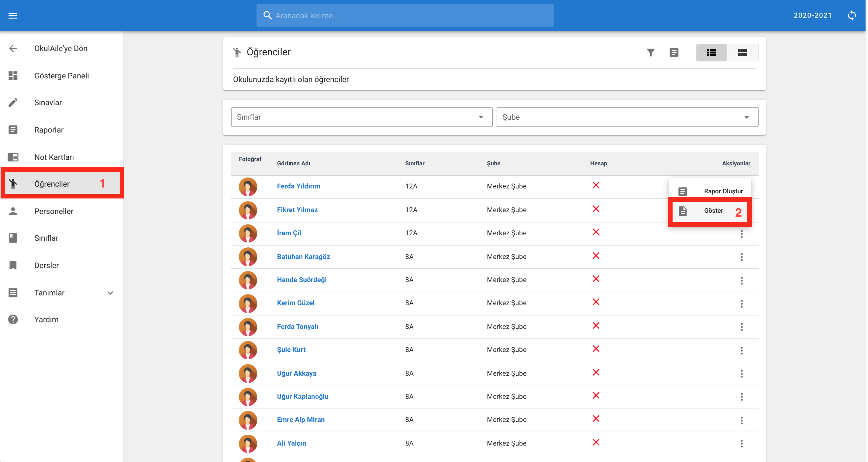Open actions menu for İrem Çil
The width and height of the screenshot is (868, 462).
pos(741,234)
